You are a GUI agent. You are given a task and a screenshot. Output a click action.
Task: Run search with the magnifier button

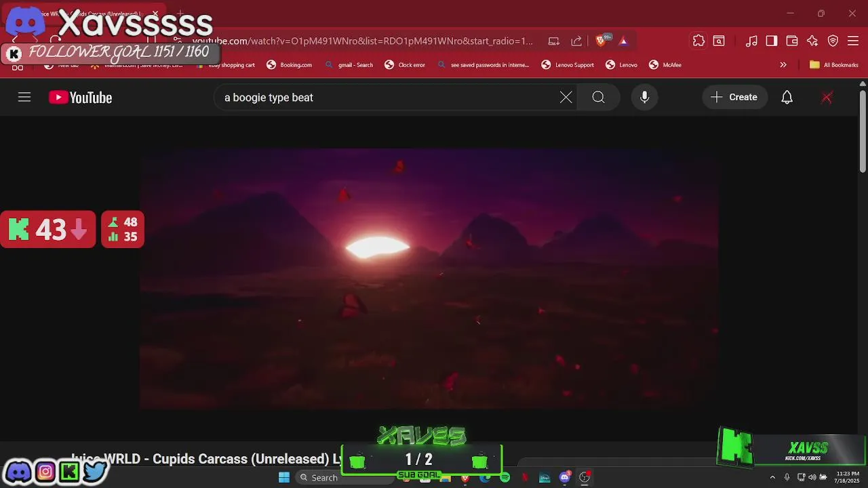tap(598, 98)
